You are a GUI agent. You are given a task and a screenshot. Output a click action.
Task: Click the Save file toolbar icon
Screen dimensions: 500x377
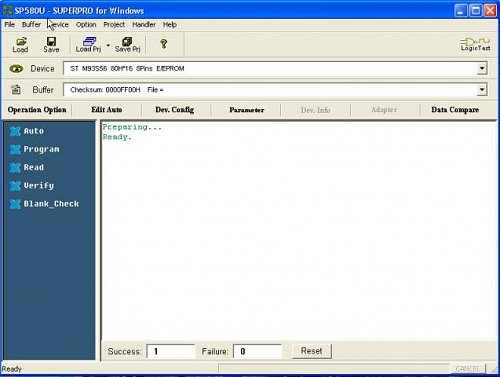point(51,44)
